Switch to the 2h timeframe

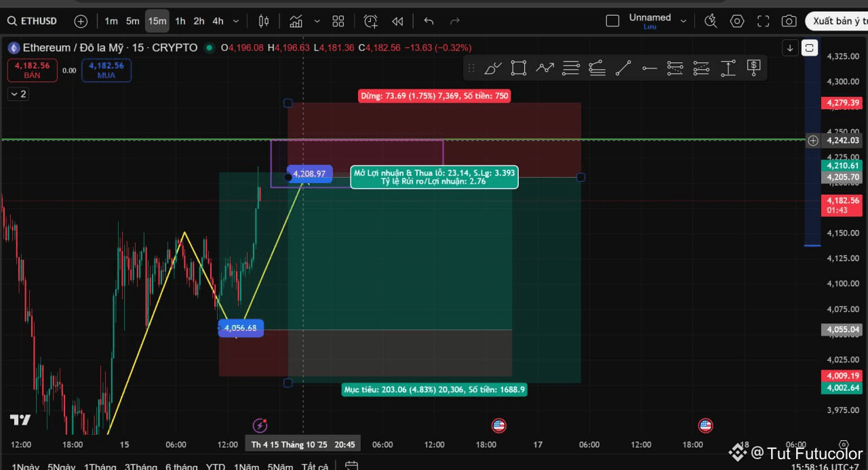pyautogui.click(x=199, y=21)
